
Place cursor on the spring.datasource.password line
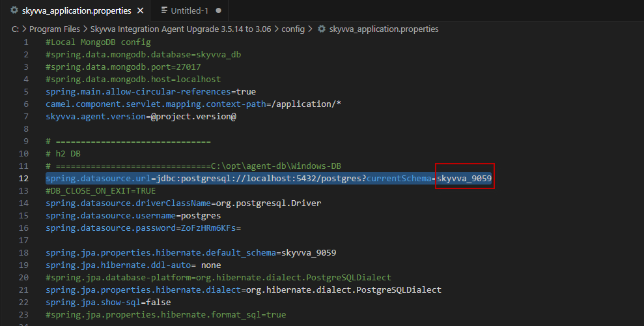(143, 228)
